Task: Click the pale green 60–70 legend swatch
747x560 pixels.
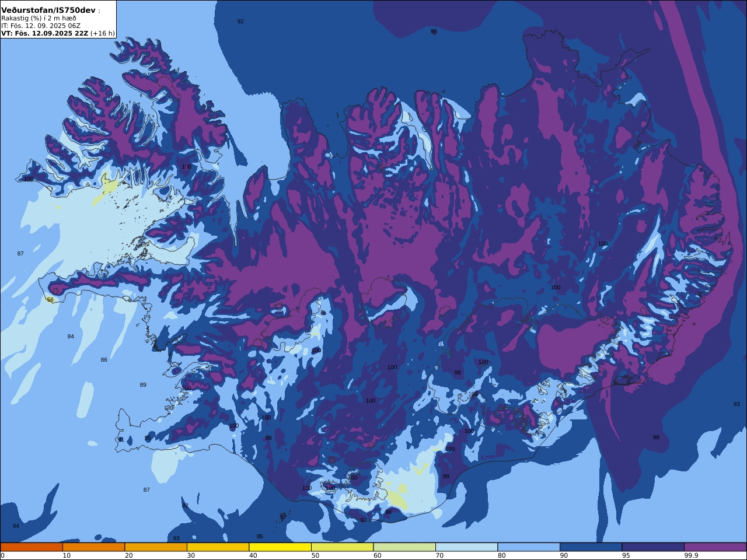Action: (404, 547)
